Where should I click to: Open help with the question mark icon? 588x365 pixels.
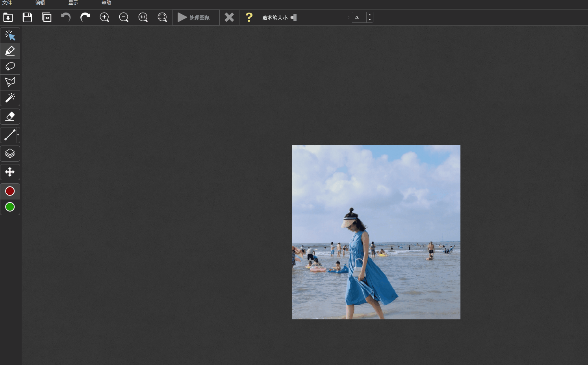249,17
